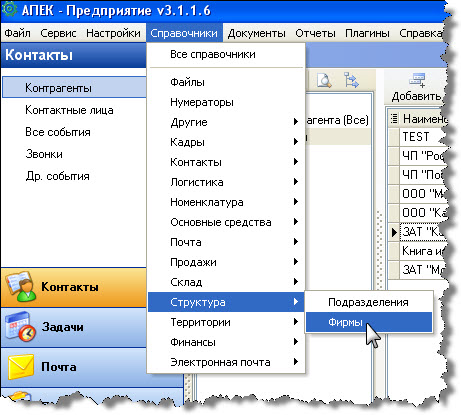Click the tree structure icon in toolbar

(x=351, y=80)
